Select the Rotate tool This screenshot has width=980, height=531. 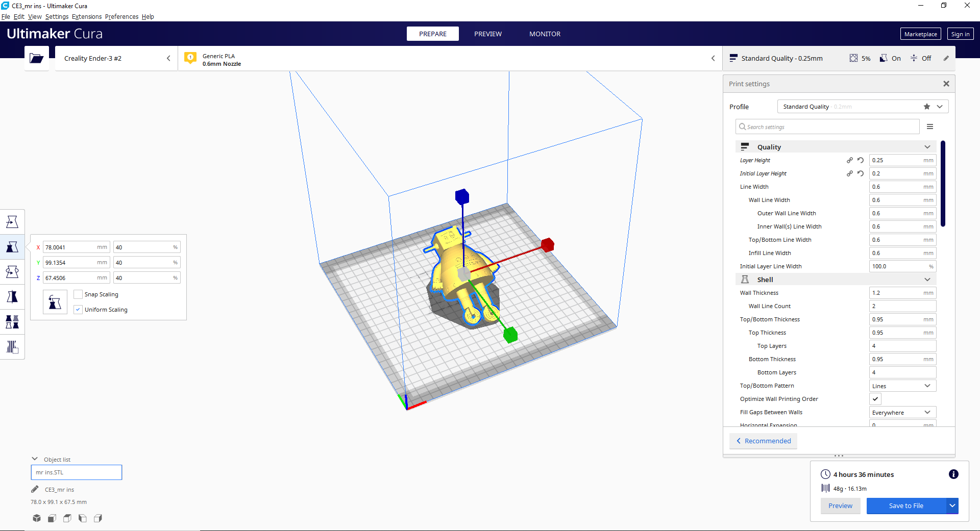coord(12,272)
